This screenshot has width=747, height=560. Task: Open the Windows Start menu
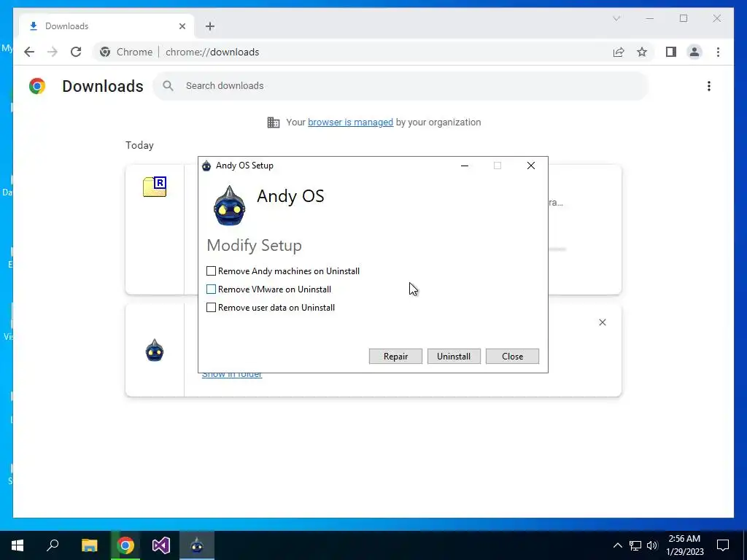click(18, 545)
